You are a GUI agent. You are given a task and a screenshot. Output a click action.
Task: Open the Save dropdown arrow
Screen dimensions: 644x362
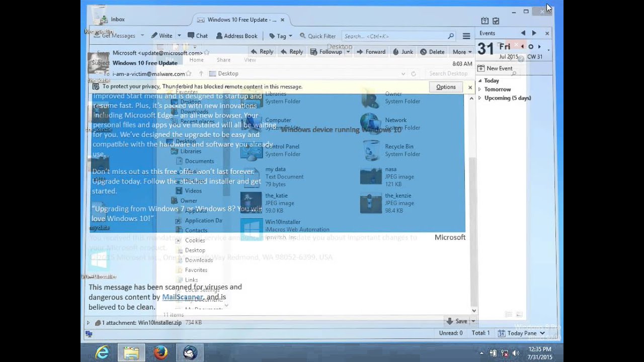tap(473, 321)
